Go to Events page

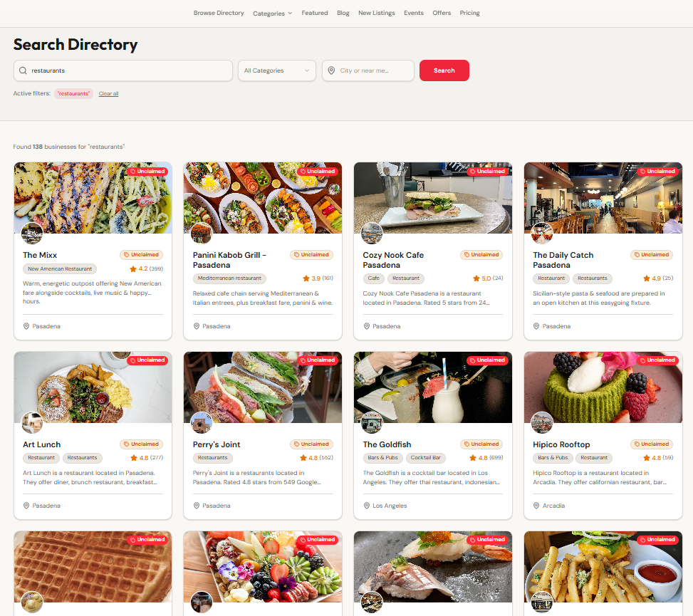tap(414, 13)
